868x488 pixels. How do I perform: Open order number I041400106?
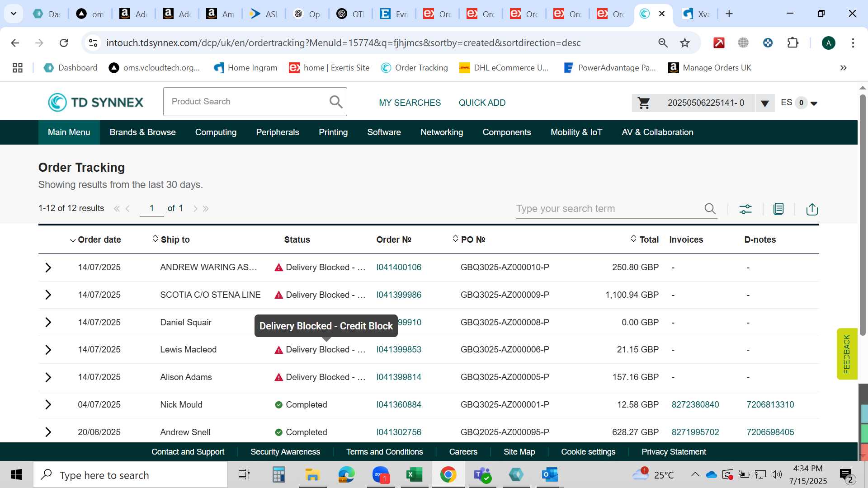click(399, 267)
